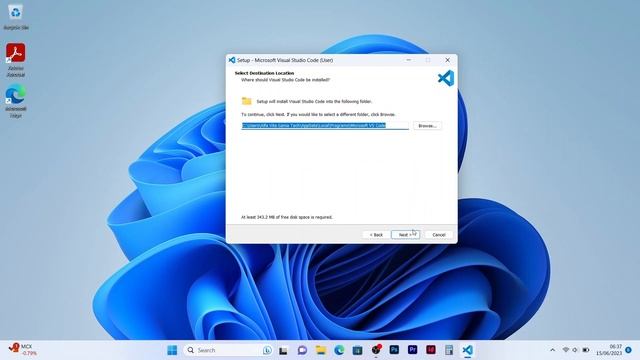This screenshot has height=360, width=640.
Task: Click the destination folder path field
Action: (x=325, y=126)
